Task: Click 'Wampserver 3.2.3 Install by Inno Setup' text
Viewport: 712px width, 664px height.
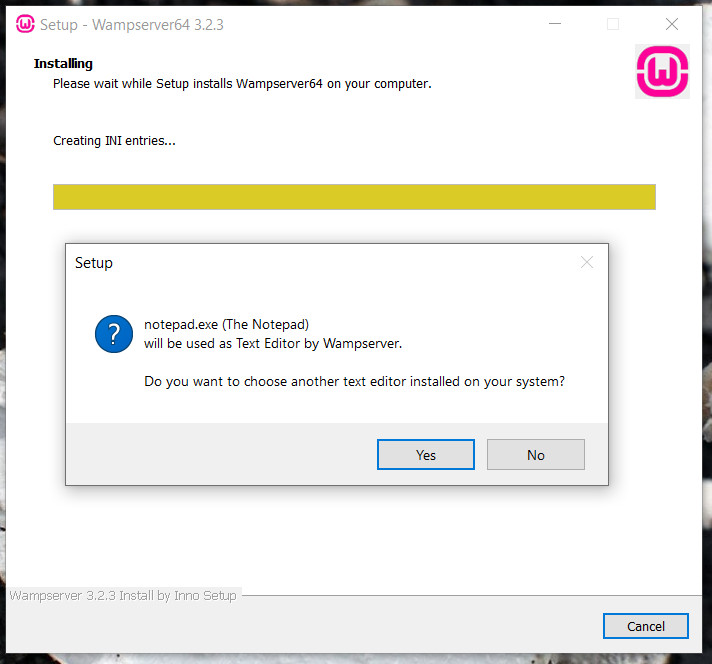Action: pos(123,595)
